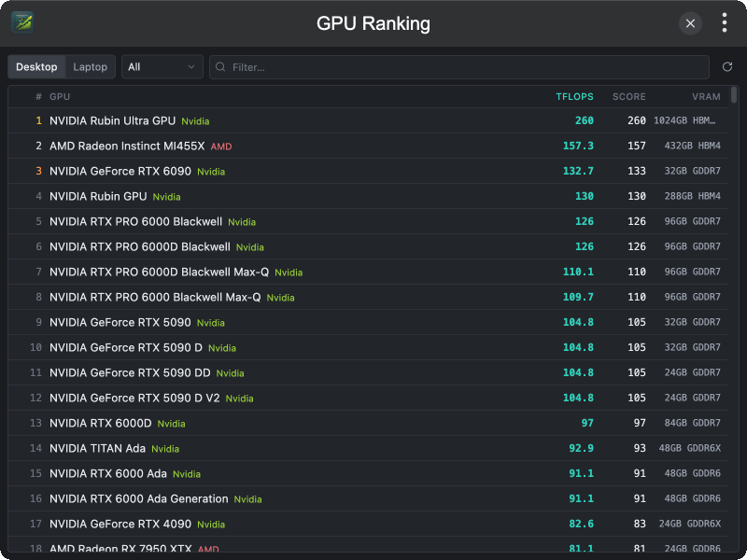Select NVIDIA GeForce RTX 6090 row
This screenshot has height=560, width=747.
(368, 171)
